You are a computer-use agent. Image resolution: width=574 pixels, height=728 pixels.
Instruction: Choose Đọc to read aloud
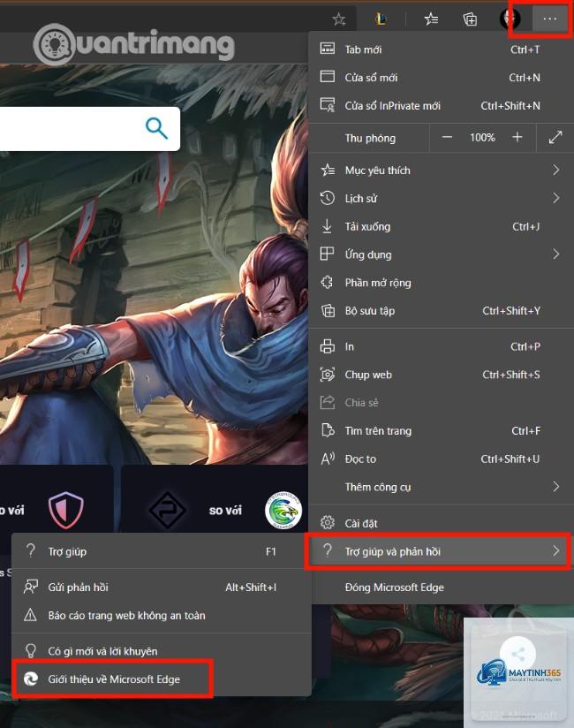(441, 459)
